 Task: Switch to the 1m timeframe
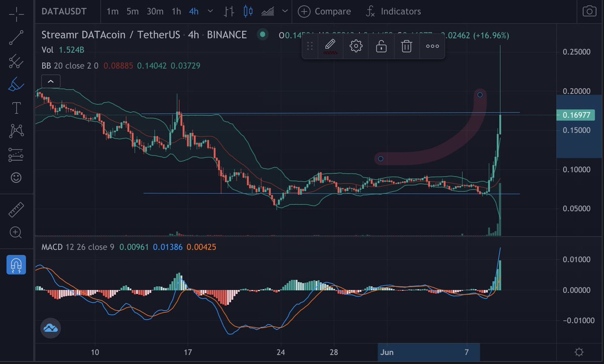[x=113, y=11]
